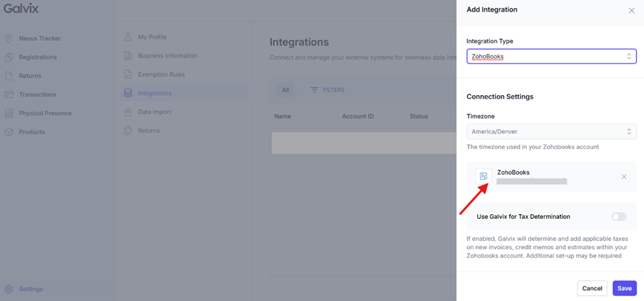Click the Save button
This screenshot has height=301, width=644.
pos(624,288)
